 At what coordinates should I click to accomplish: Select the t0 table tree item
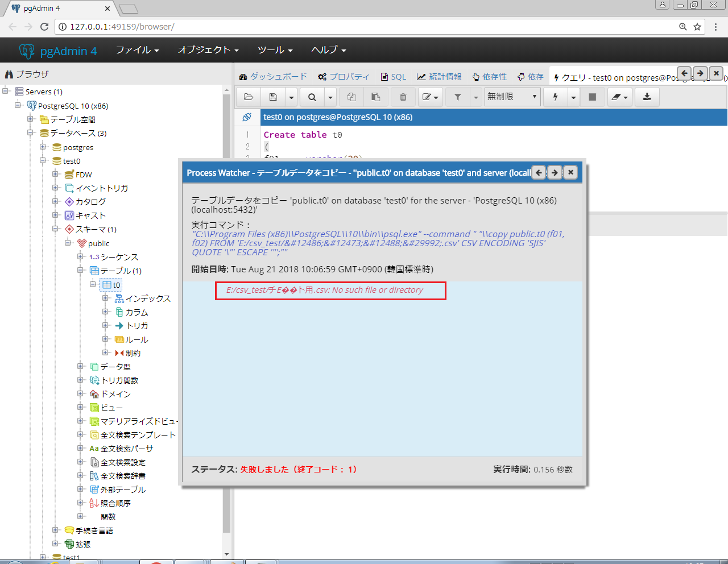117,285
